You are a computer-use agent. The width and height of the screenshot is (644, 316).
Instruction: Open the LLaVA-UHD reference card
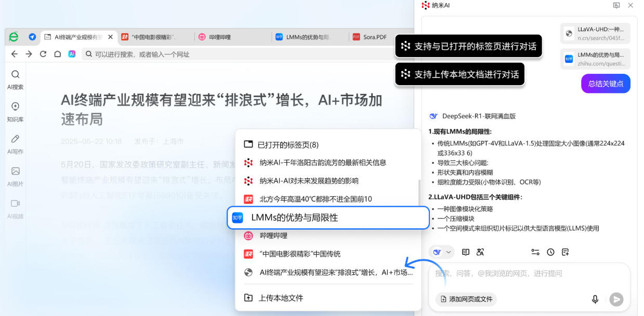pos(595,33)
